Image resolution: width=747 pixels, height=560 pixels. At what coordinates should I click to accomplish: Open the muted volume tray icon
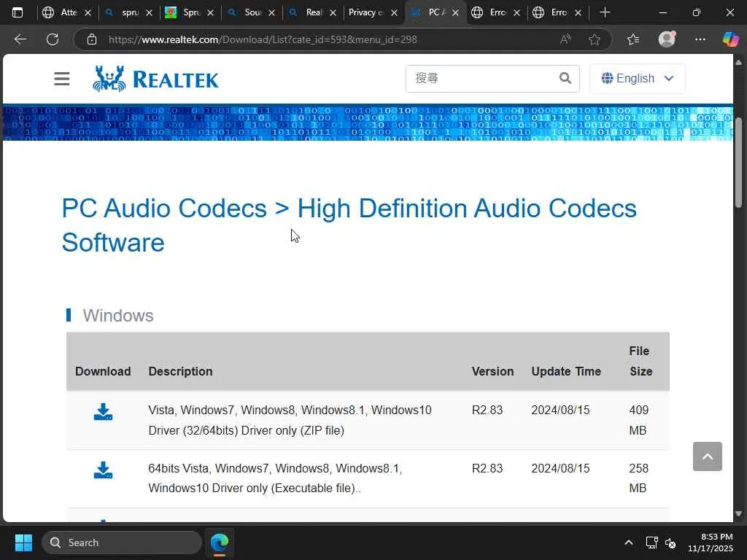click(670, 542)
